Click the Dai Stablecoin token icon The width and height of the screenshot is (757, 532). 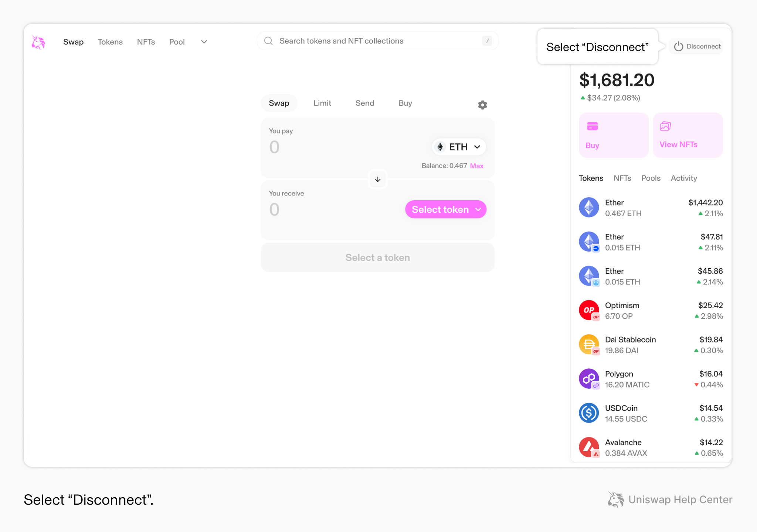coord(589,345)
